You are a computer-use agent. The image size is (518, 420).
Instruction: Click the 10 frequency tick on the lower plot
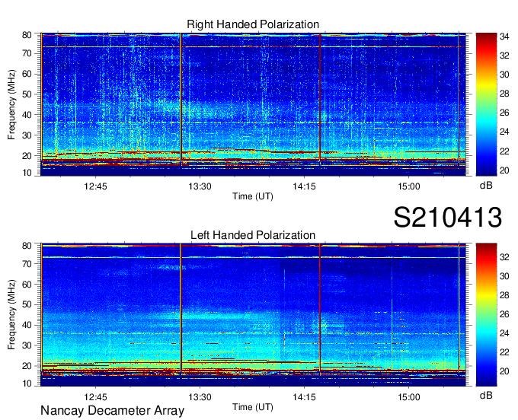[27, 383]
